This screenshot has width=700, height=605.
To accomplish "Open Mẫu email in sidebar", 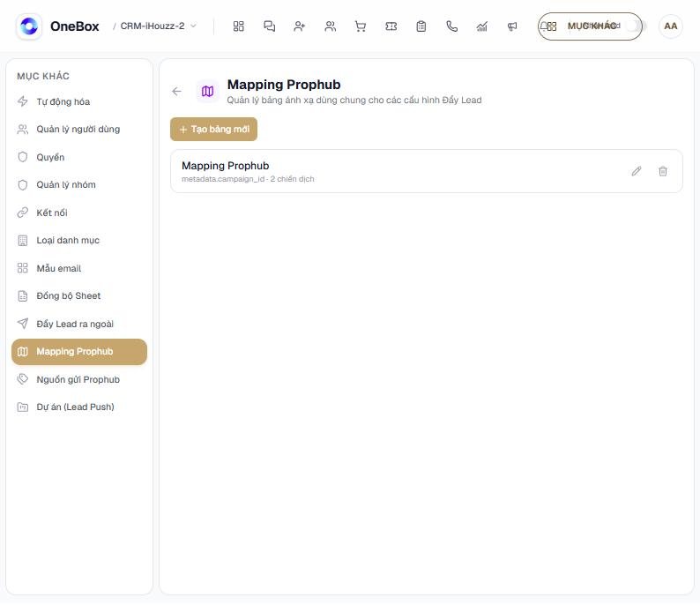I will pos(79,268).
